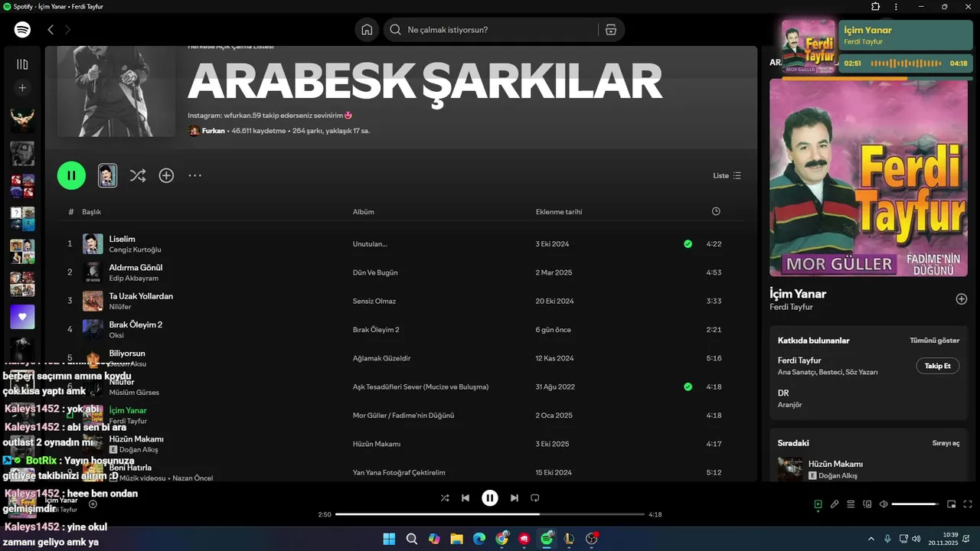Click Hüzün Makamı in the Sıradaki queue
The width and height of the screenshot is (980, 551).
click(x=835, y=464)
